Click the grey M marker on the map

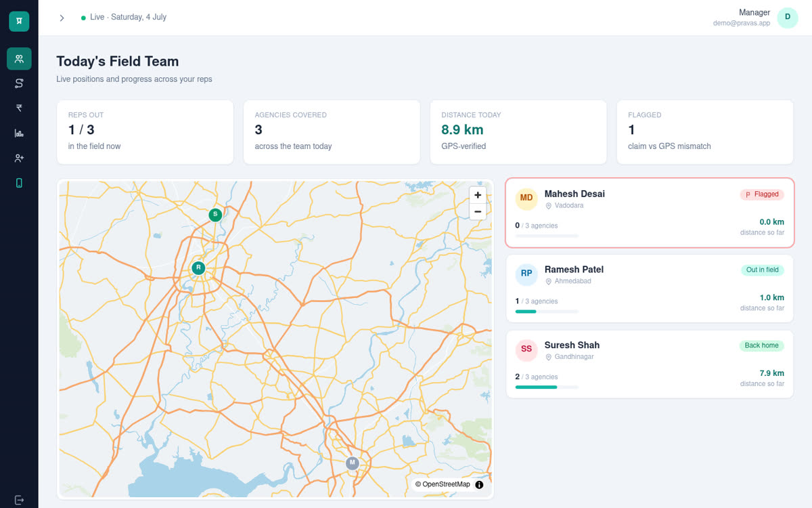click(x=352, y=463)
